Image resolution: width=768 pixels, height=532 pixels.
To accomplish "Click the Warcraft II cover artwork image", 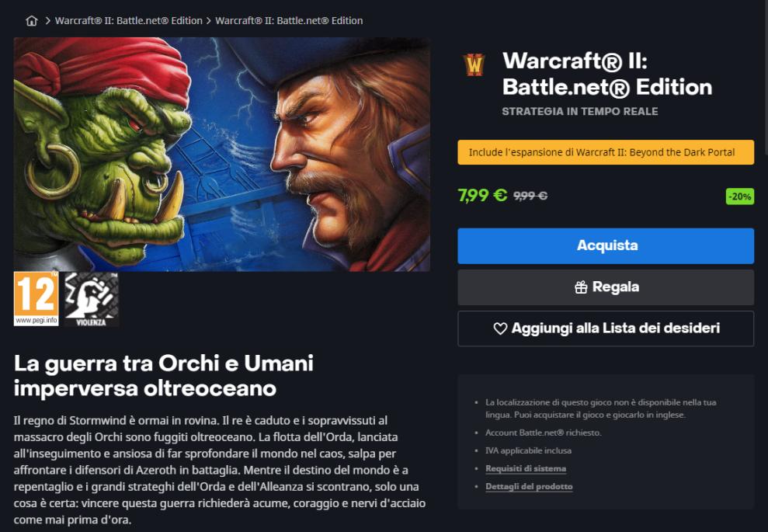I will coord(222,155).
